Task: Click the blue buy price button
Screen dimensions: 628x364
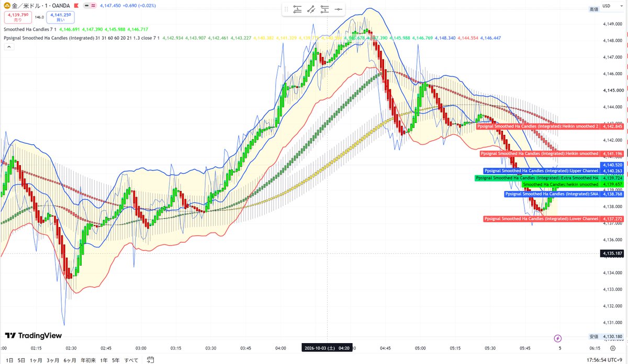Action: pos(60,17)
